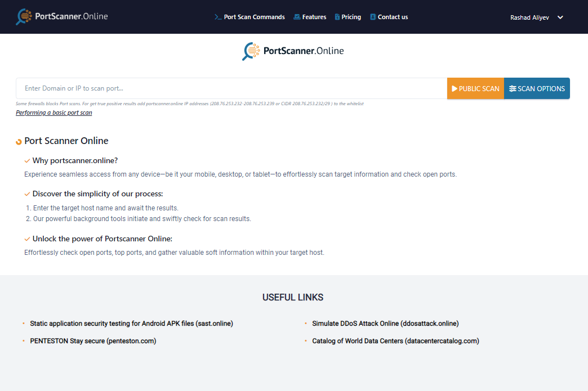Viewport: 588px width, 391px height.
Task: Click the 'USEFUL LINKS' heading
Action: pos(293,298)
